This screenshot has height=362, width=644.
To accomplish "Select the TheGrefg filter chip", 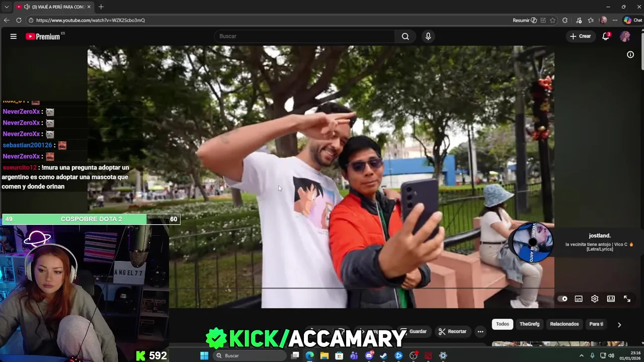I will [x=529, y=324].
